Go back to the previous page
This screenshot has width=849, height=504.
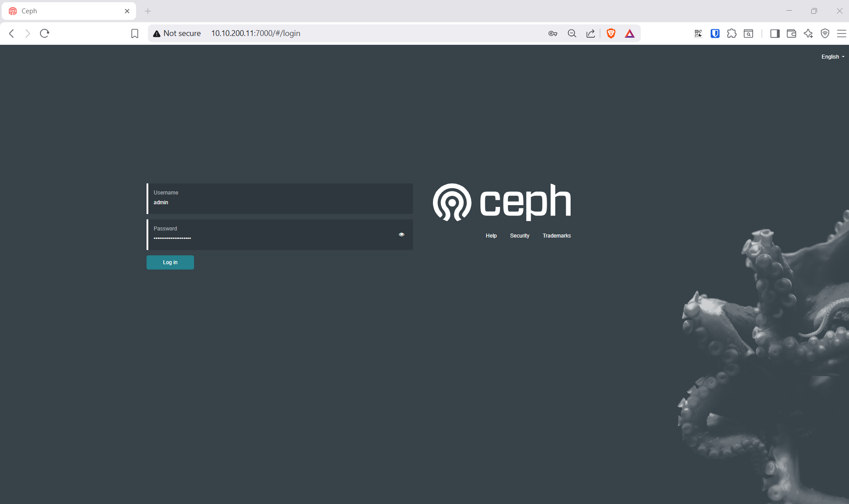pos(12,33)
